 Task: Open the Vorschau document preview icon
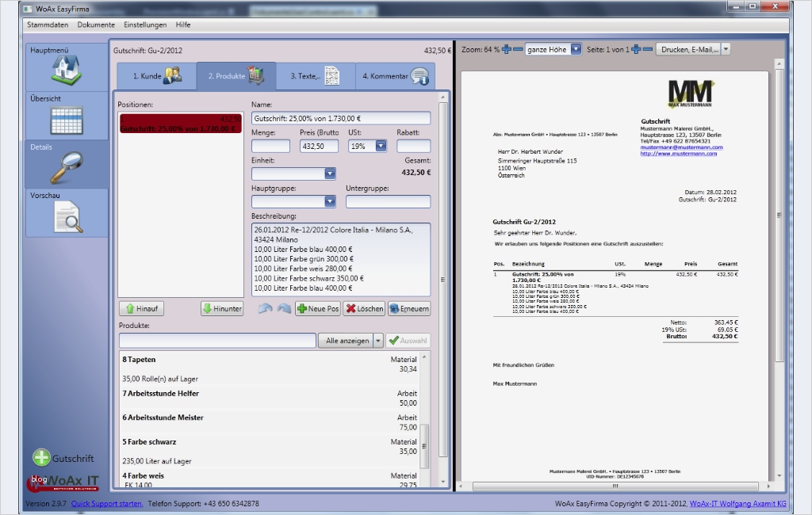point(67,216)
